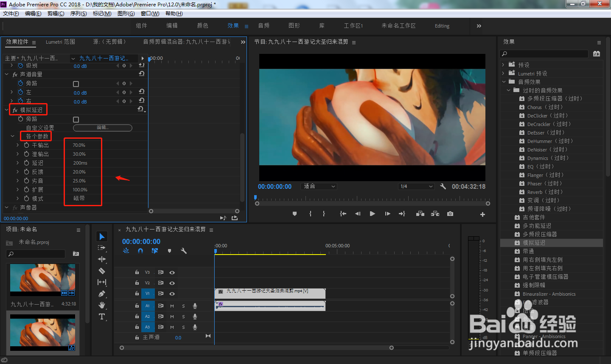Open the Program monitor button editor plus
The image size is (611, 364).
tap(482, 214)
